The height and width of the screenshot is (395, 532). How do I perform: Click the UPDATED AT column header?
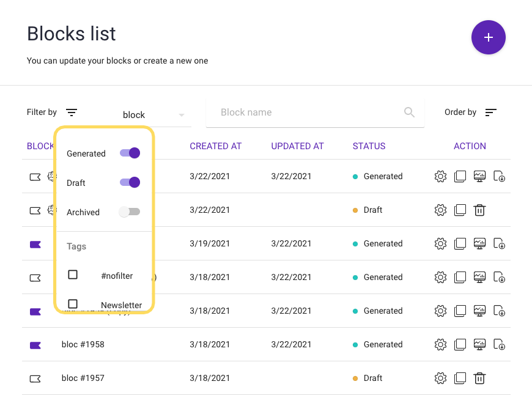coord(297,146)
